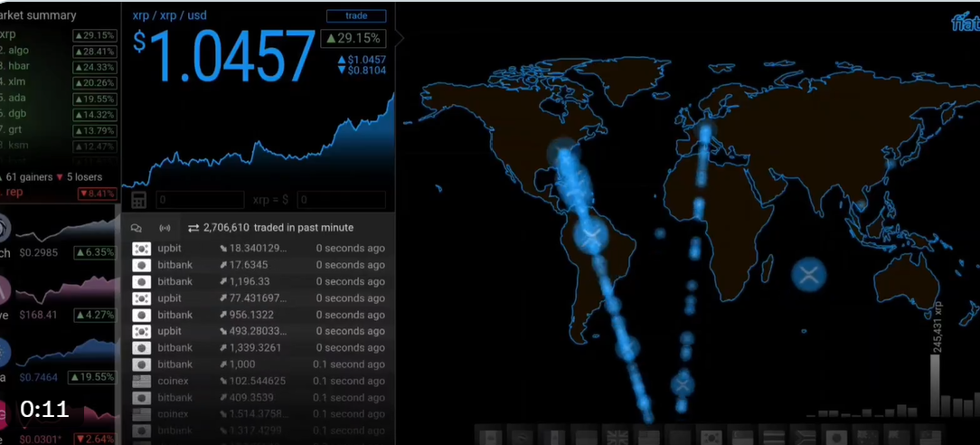The width and height of the screenshot is (980, 445).
Task: Click the red down triangle beside 5 losers
Action: pyautogui.click(x=60, y=177)
